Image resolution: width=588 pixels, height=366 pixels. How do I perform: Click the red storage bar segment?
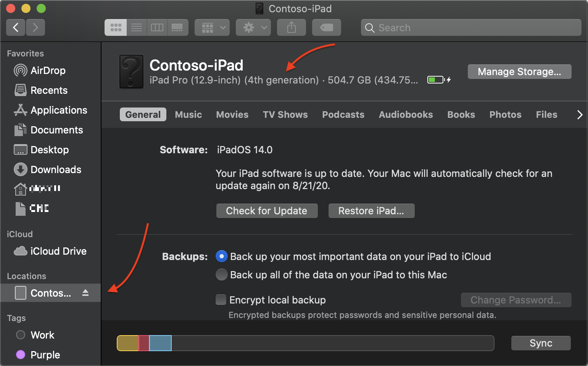(x=144, y=343)
